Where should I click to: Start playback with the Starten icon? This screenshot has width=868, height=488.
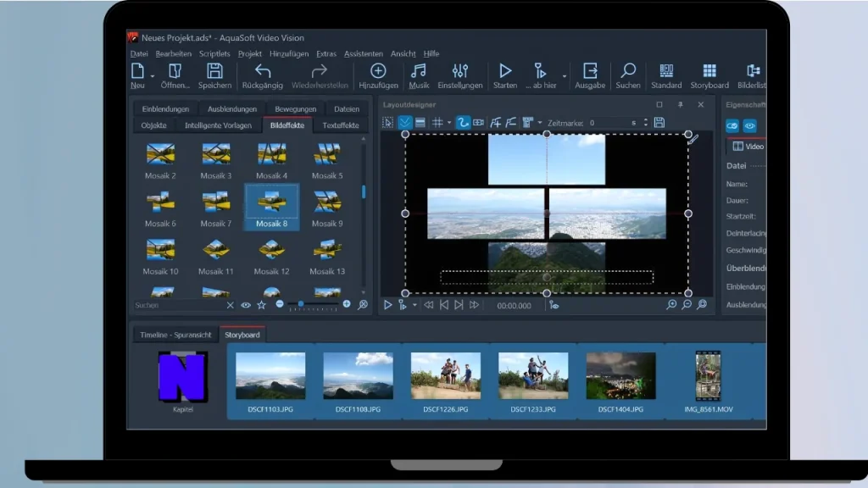click(x=505, y=71)
